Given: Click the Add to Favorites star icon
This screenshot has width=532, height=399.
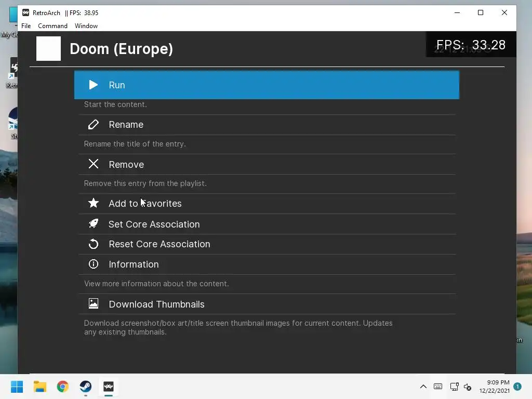Looking at the screenshot, I should 94,203.
